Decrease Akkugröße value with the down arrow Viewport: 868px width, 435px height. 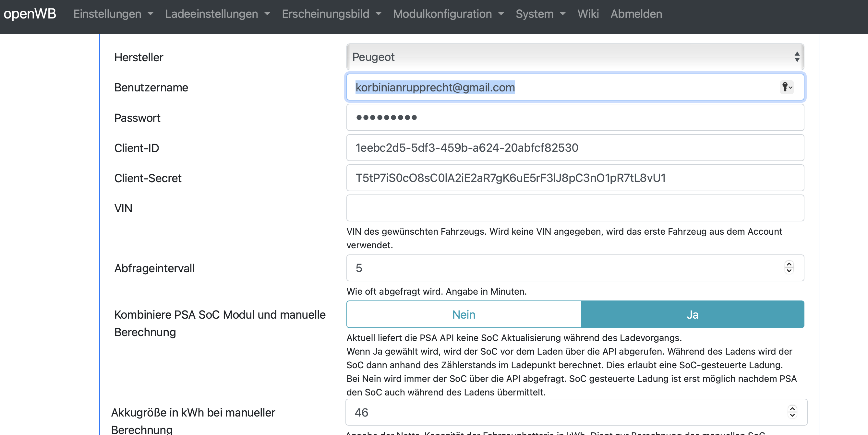(x=792, y=416)
